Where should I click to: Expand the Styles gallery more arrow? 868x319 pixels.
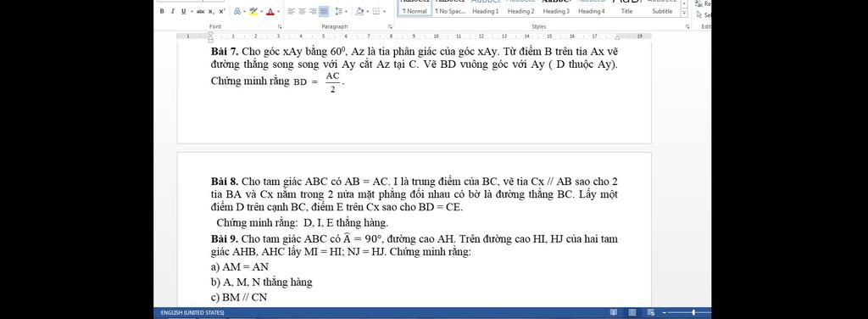point(684,13)
